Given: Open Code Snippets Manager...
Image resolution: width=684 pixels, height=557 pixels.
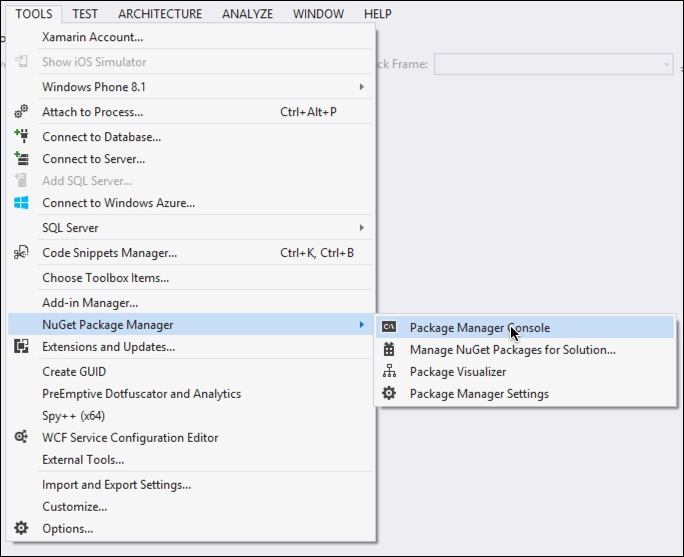Looking at the screenshot, I should pos(191,253).
